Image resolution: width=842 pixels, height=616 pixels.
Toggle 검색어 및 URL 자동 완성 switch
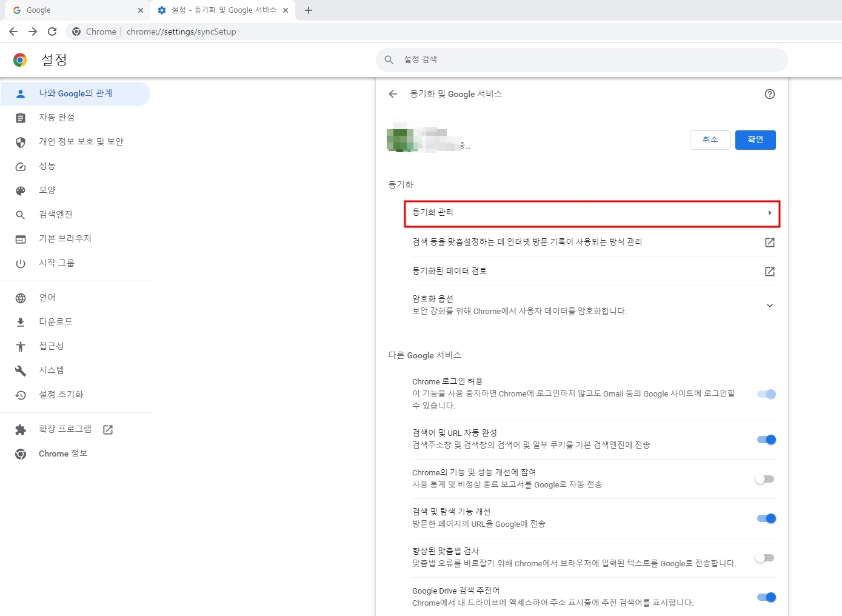[x=766, y=440]
